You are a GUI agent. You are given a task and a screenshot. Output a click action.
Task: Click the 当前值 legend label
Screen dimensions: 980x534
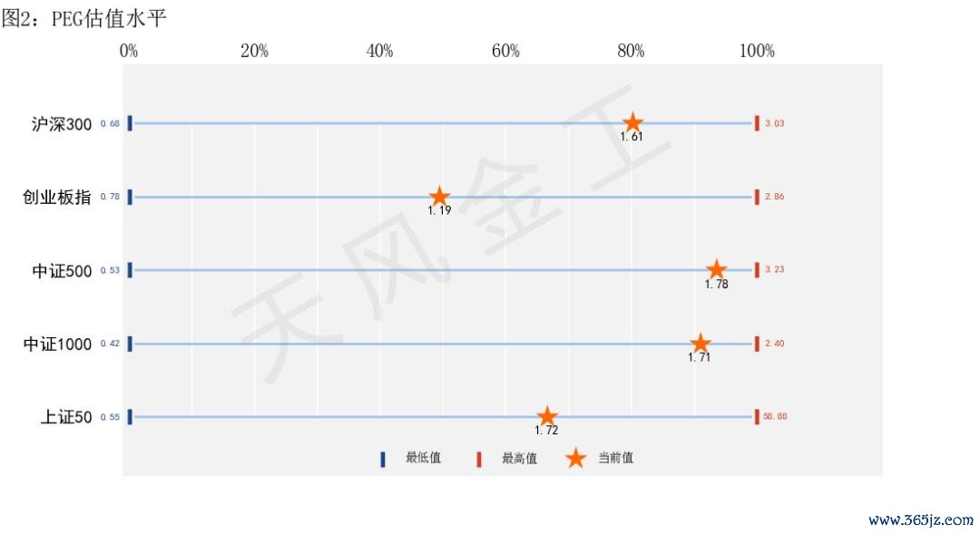[x=615, y=458]
